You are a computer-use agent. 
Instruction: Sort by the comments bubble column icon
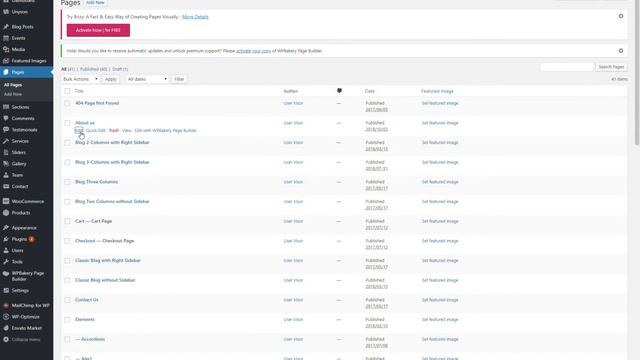pos(339,91)
